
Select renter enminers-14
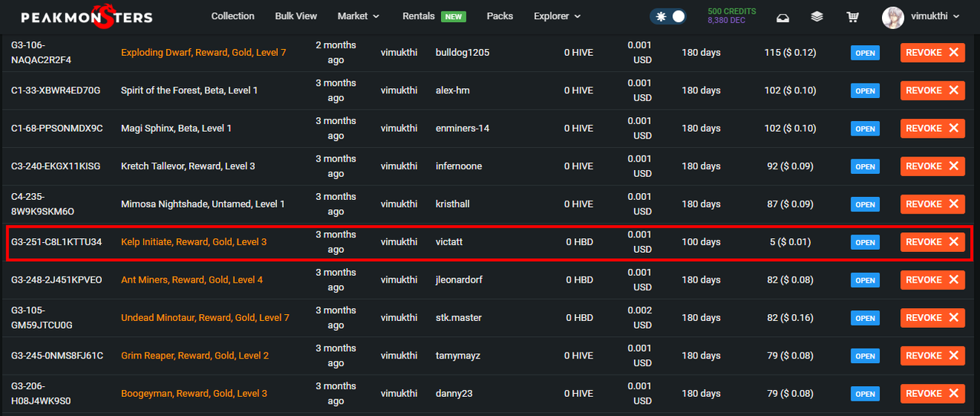click(462, 129)
